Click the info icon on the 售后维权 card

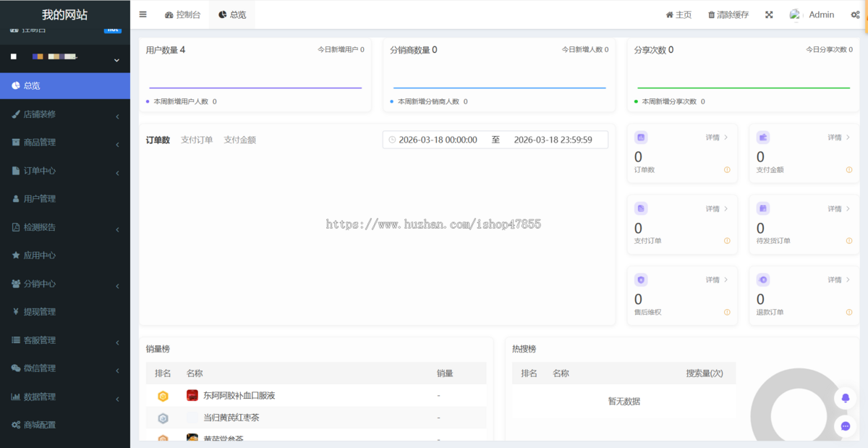[x=727, y=313]
